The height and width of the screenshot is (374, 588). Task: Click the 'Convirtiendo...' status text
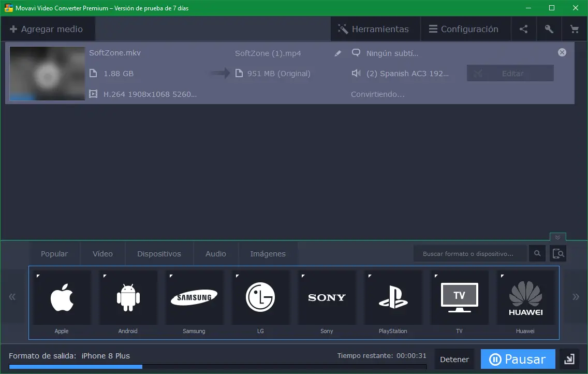[378, 94]
